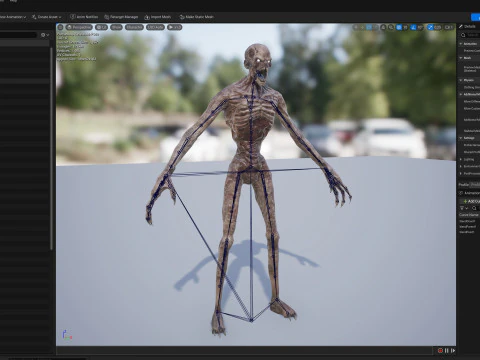Click the viewport axis orientation gizmo
480x360 pixels.
point(67,335)
